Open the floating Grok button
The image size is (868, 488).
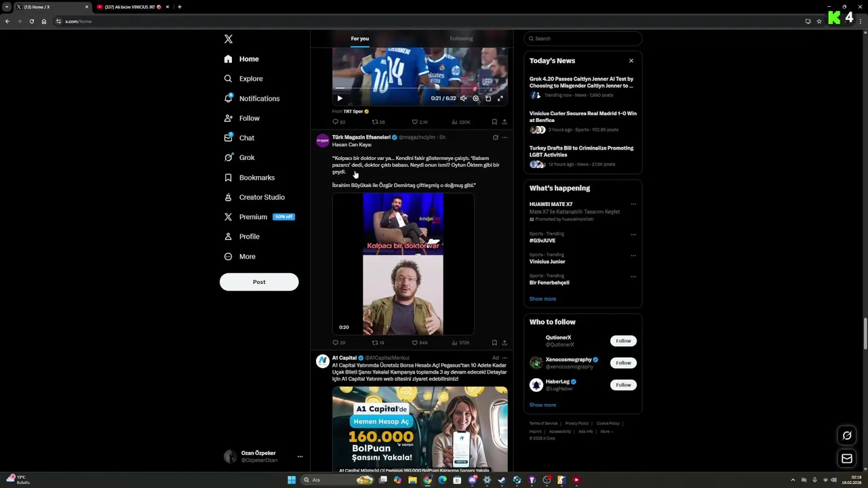click(x=847, y=436)
